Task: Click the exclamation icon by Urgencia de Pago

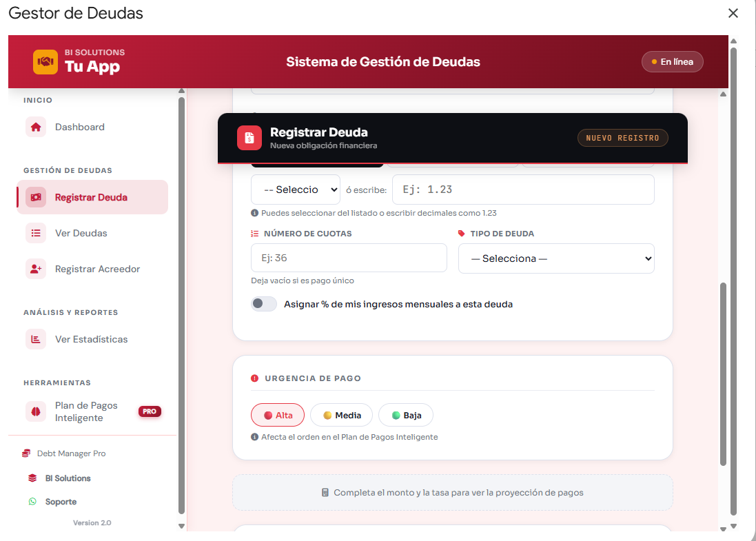Action: tap(254, 378)
